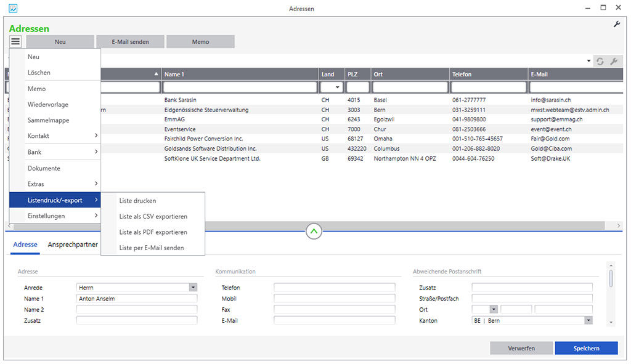Click the info@sarasin.ch email cell
Image resolution: width=631 pixels, height=364 pixels.
(x=550, y=100)
